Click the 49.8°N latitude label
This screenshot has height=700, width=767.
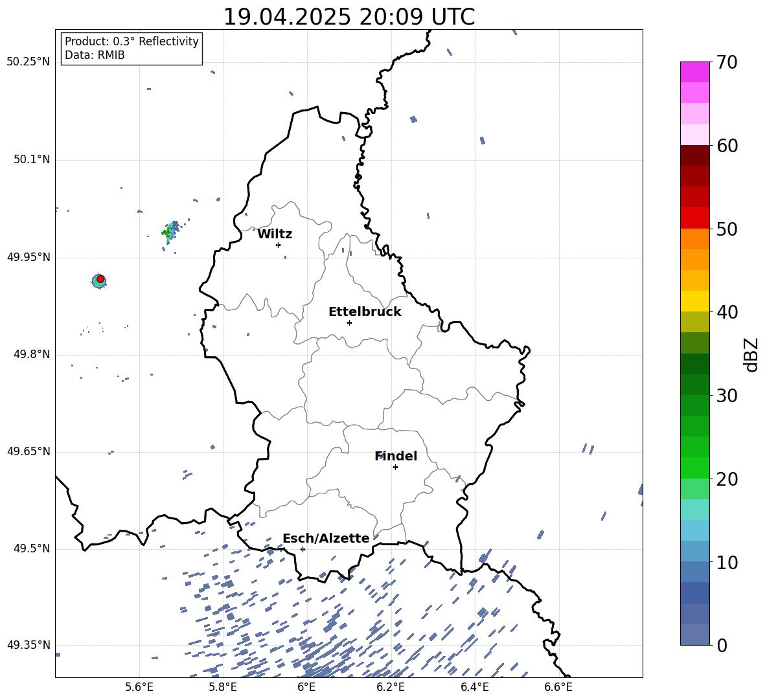32,354
